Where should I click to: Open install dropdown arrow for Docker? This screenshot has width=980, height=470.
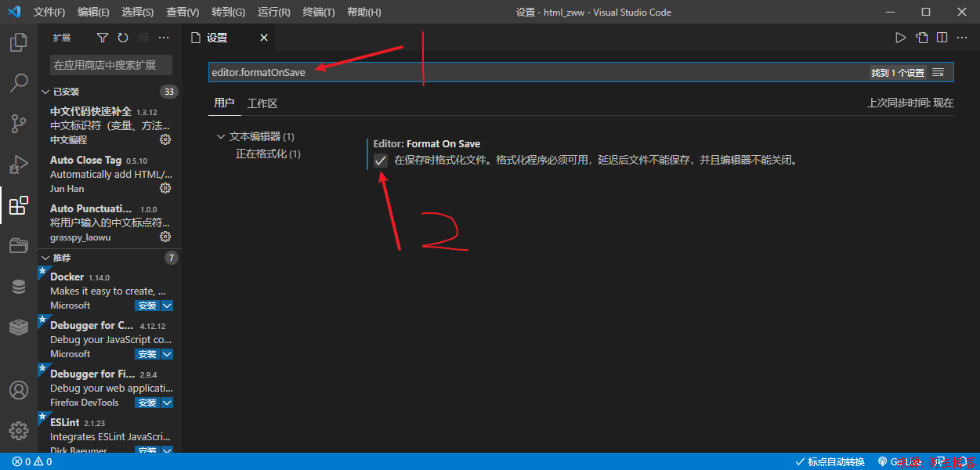click(x=167, y=305)
